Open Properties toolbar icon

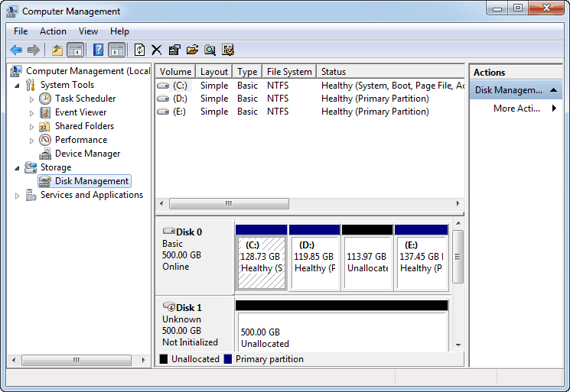tap(174, 50)
